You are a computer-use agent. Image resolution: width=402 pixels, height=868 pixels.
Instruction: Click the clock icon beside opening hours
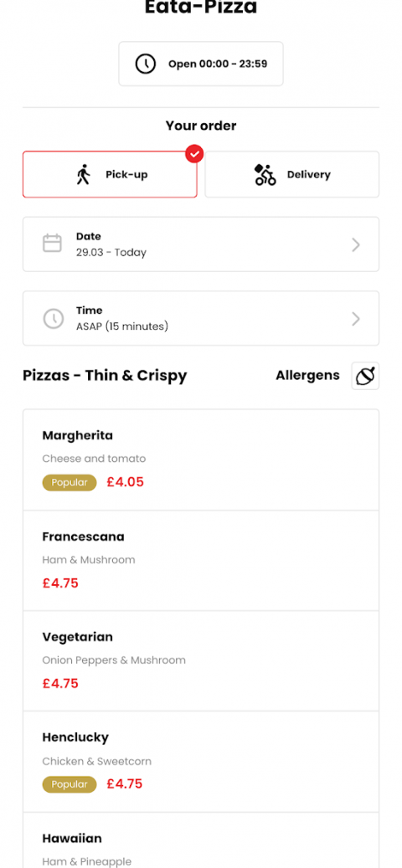pyautogui.click(x=146, y=64)
